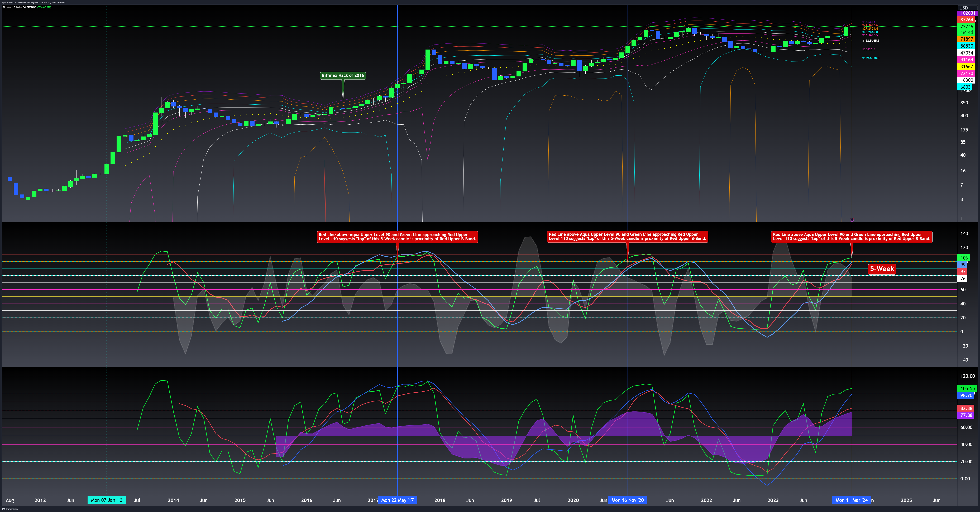The width and height of the screenshot is (980, 512).
Task: Click the Red Line annotation above May '17 line
Action: 397,237
